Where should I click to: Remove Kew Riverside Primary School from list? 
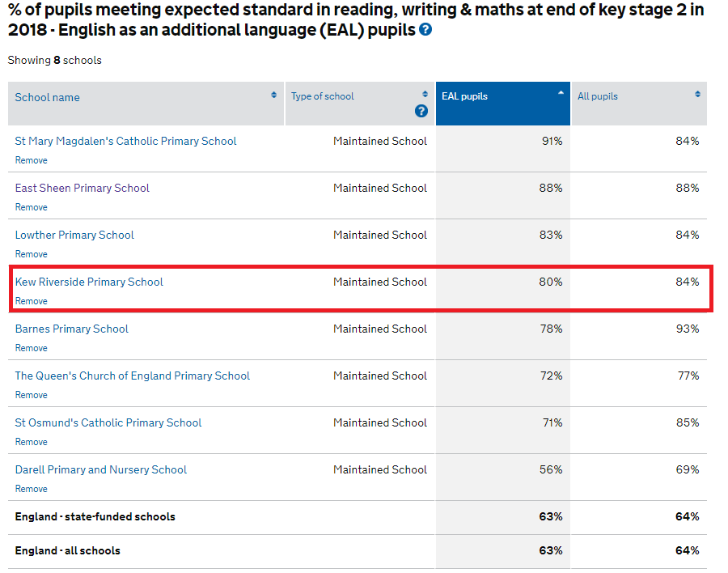pos(31,301)
